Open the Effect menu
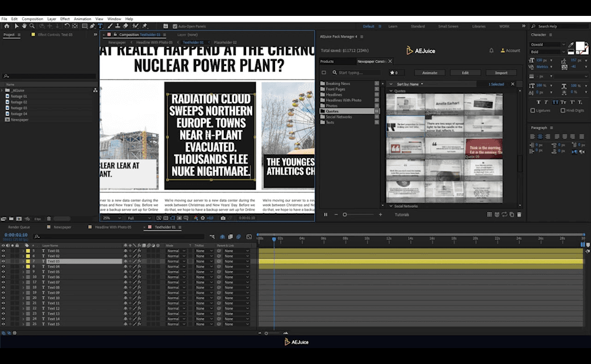591x364 pixels. coord(65,19)
